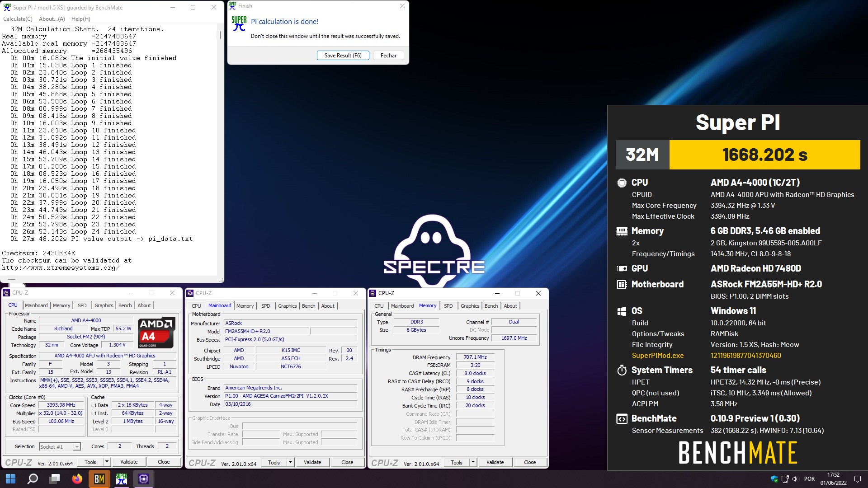
Task: Close the Finish dialog with X
Action: pyautogui.click(x=402, y=6)
